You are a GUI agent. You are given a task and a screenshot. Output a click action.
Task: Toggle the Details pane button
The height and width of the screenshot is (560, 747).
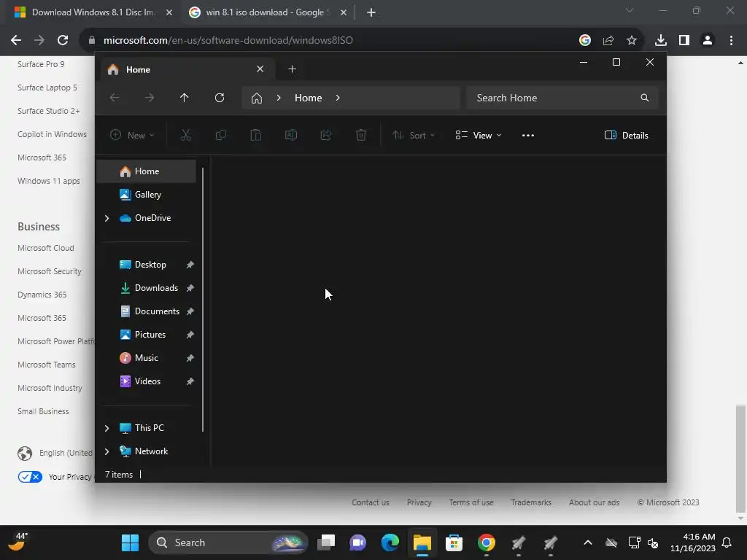(x=626, y=135)
